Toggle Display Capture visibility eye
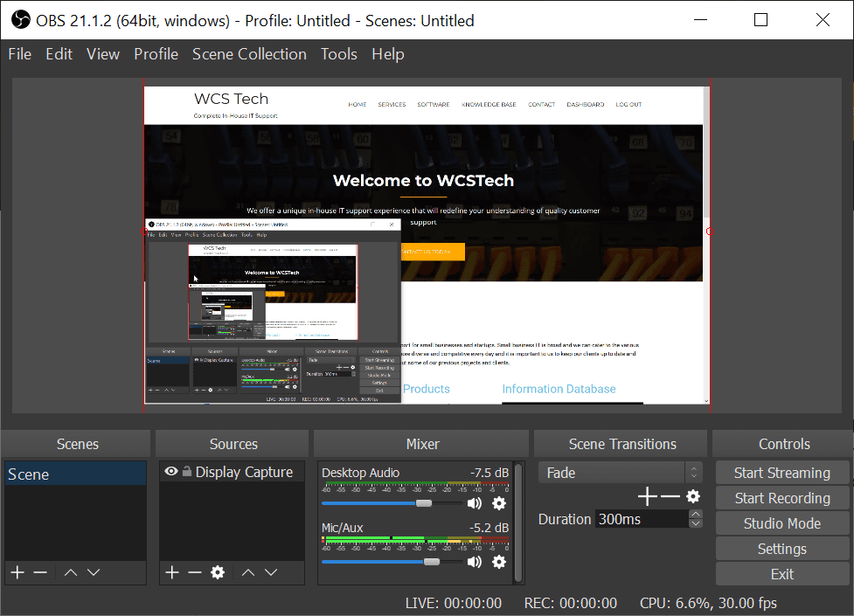The height and width of the screenshot is (616, 854). coord(171,472)
